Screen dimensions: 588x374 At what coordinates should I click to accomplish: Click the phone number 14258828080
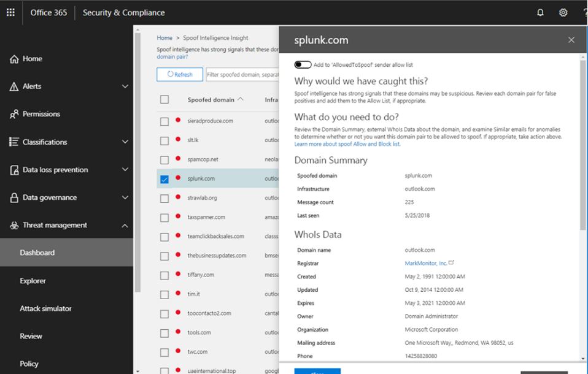(421, 356)
